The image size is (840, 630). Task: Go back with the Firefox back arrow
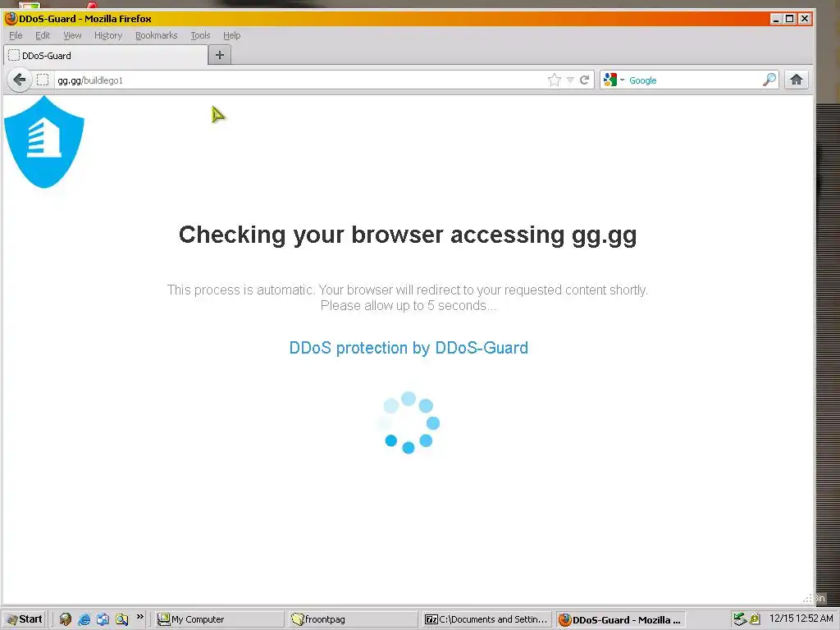(x=20, y=80)
